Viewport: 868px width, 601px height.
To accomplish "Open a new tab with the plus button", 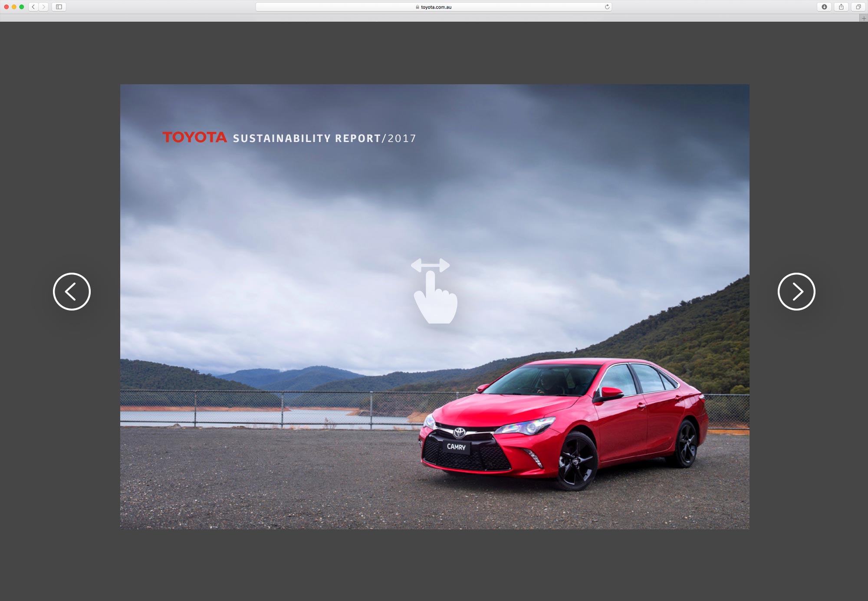I will click(x=864, y=18).
